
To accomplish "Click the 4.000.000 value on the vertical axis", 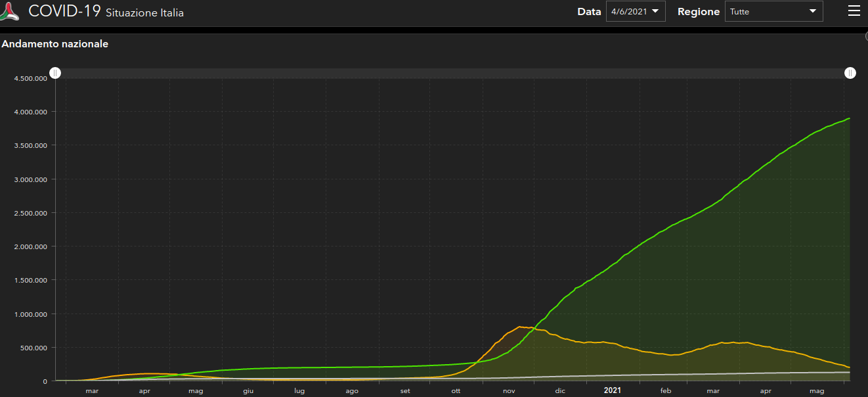I will pos(30,112).
